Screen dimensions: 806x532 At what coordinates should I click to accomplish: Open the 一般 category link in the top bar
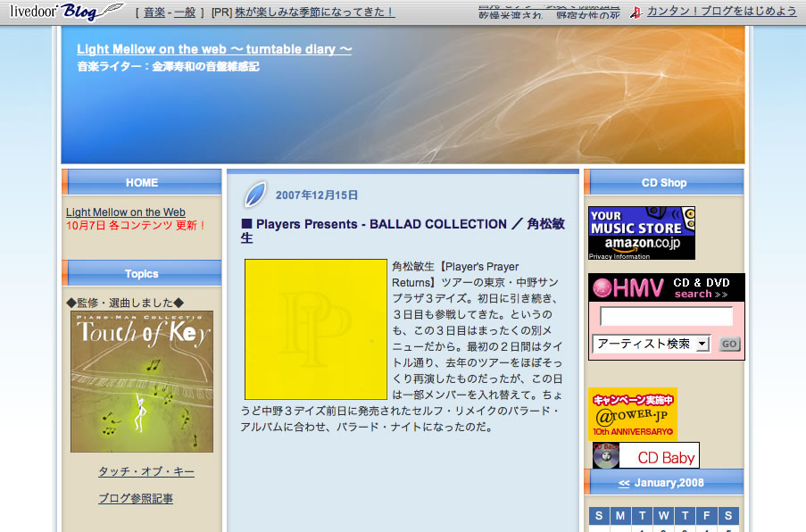coord(185,12)
